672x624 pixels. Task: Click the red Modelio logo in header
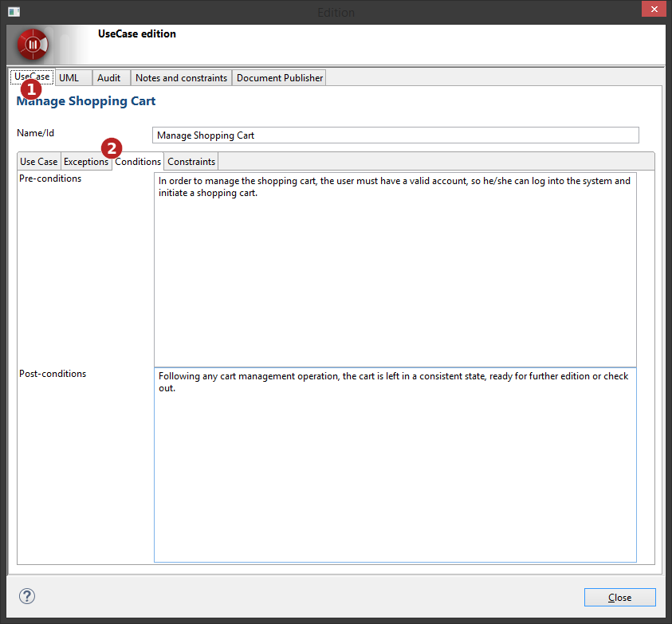(33, 44)
